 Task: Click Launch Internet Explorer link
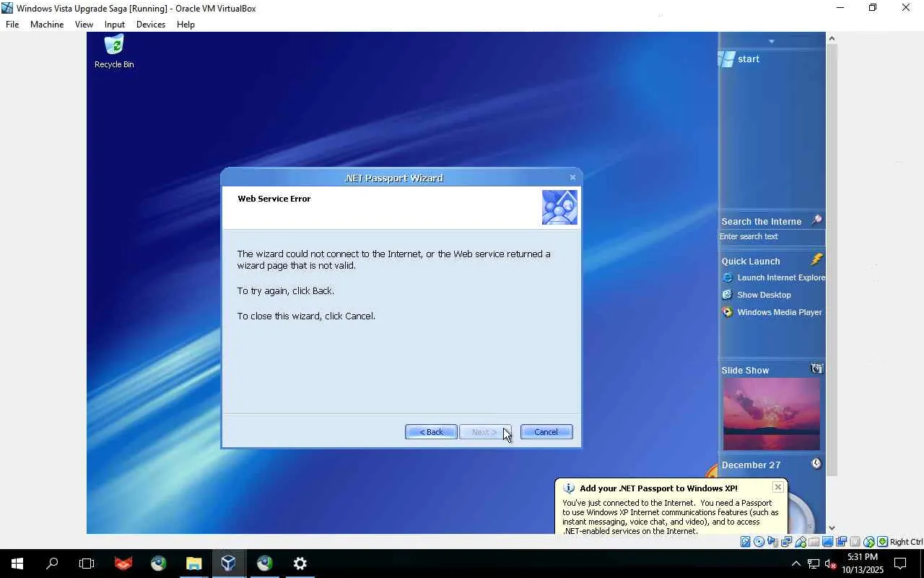(781, 277)
